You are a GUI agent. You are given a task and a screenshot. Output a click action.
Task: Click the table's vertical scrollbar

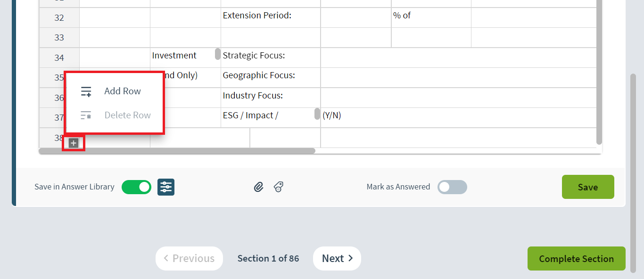599,72
